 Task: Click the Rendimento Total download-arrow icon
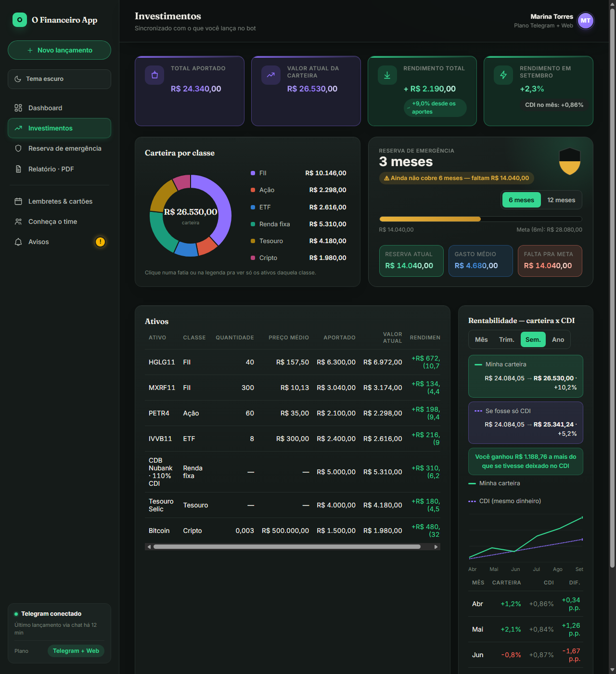(x=387, y=75)
